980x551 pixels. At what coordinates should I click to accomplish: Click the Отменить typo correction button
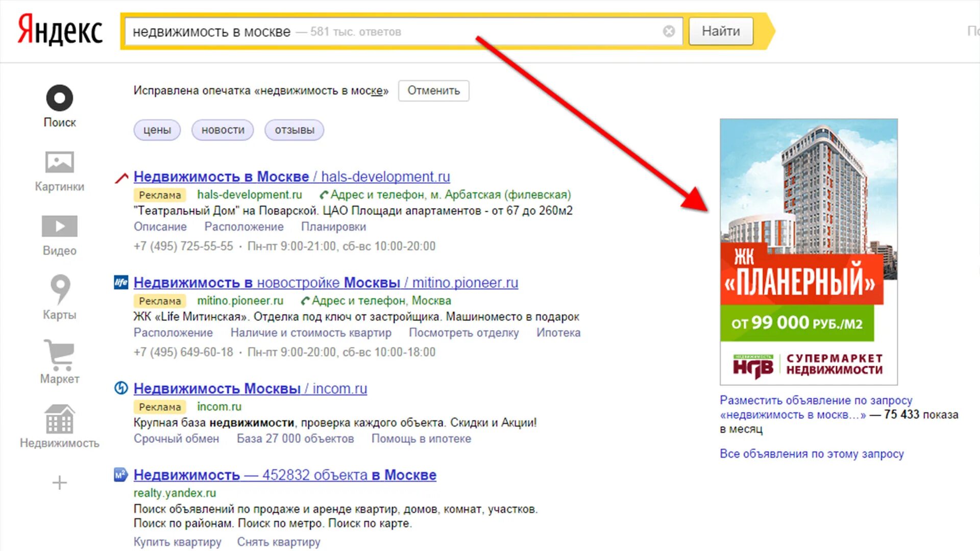coord(433,91)
